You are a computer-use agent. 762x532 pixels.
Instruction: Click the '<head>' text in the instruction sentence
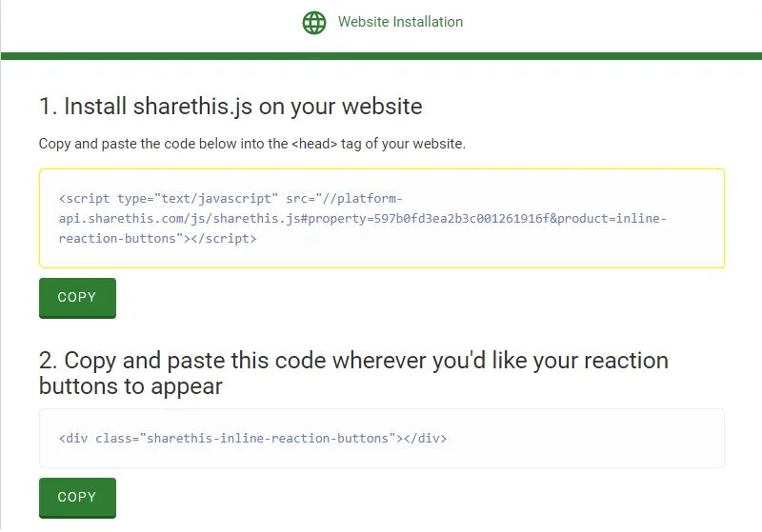[314, 144]
